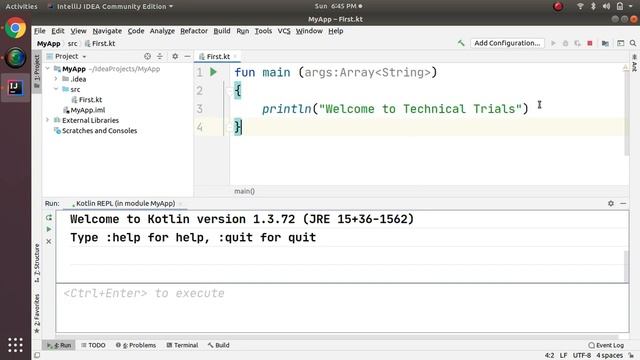Open Run panel settings gear

click(x=611, y=203)
